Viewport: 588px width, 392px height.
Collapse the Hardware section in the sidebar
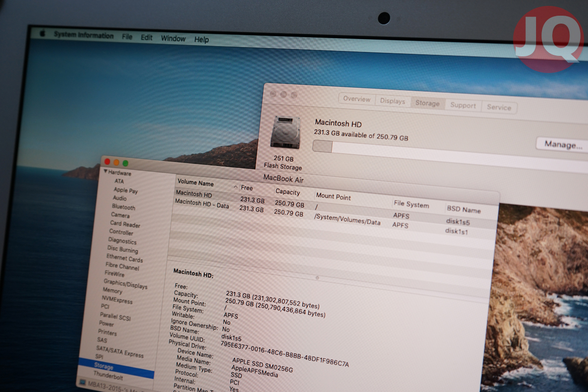click(x=105, y=172)
